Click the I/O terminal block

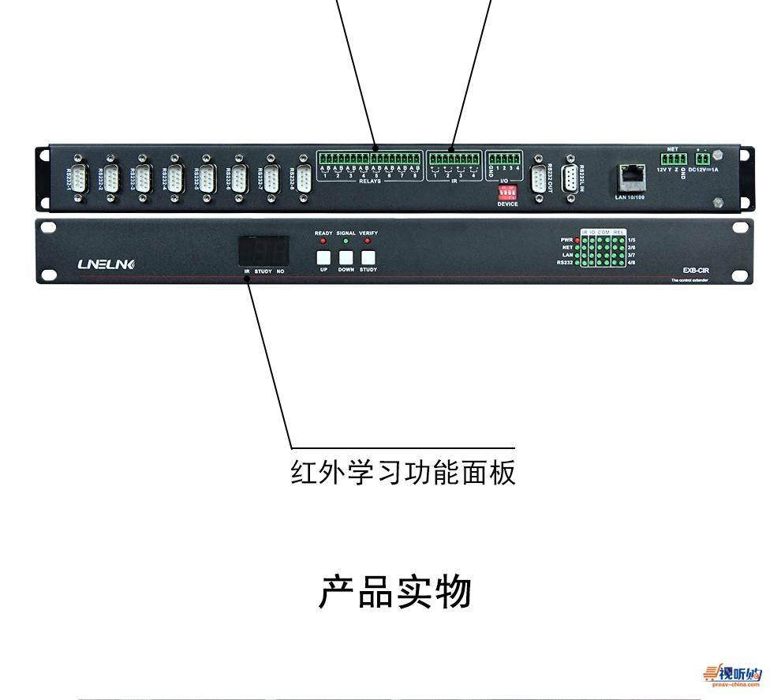pos(504,159)
